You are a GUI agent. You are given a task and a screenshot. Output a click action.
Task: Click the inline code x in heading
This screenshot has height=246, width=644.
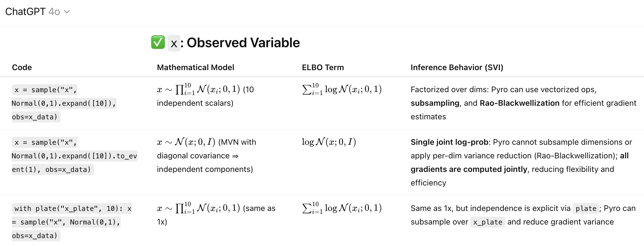click(x=174, y=43)
